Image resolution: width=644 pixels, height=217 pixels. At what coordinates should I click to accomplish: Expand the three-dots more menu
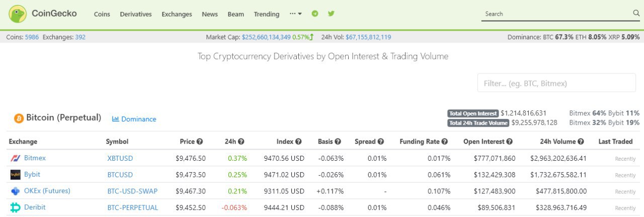296,14
